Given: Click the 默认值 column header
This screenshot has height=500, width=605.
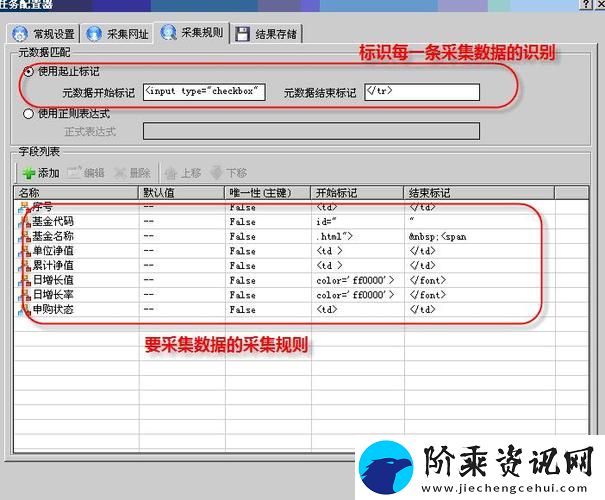Looking at the screenshot, I should click(182, 193).
